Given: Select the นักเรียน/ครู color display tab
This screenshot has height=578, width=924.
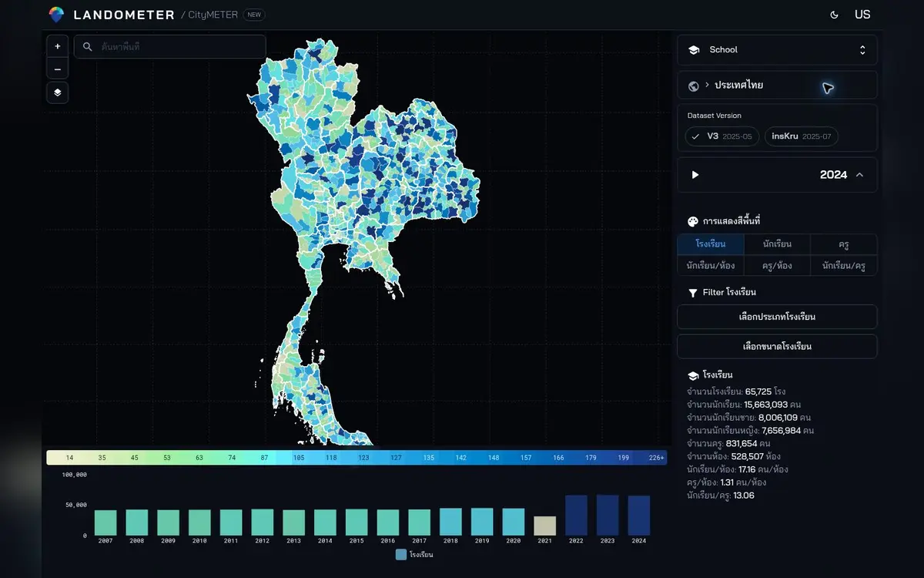Looking at the screenshot, I should [844, 266].
